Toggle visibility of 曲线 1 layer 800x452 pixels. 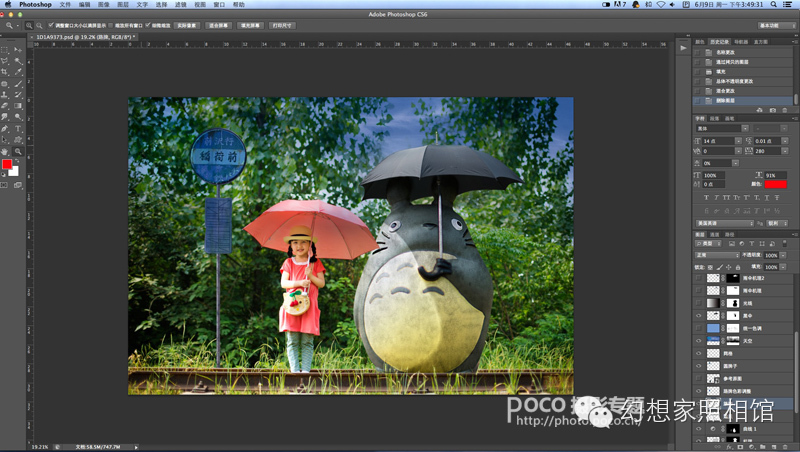698,429
